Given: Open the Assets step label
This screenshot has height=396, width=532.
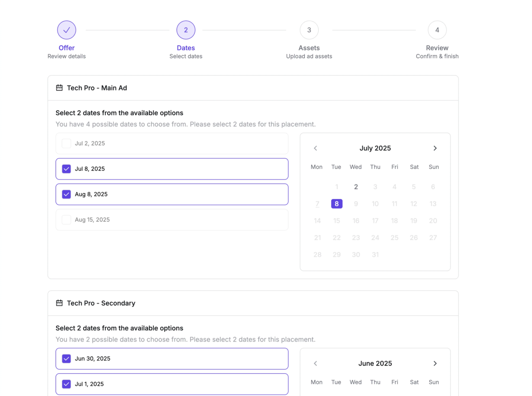Looking at the screenshot, I should pos(309,48).
